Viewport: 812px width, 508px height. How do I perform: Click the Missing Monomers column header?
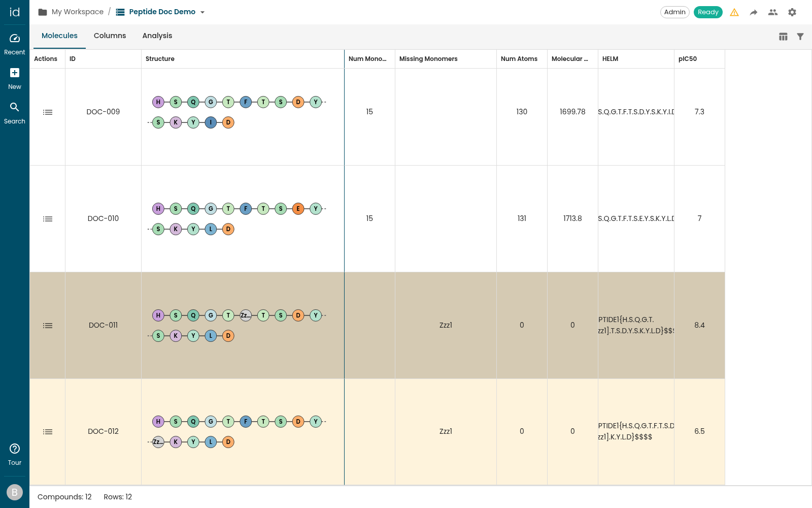(x=446, y=59)
